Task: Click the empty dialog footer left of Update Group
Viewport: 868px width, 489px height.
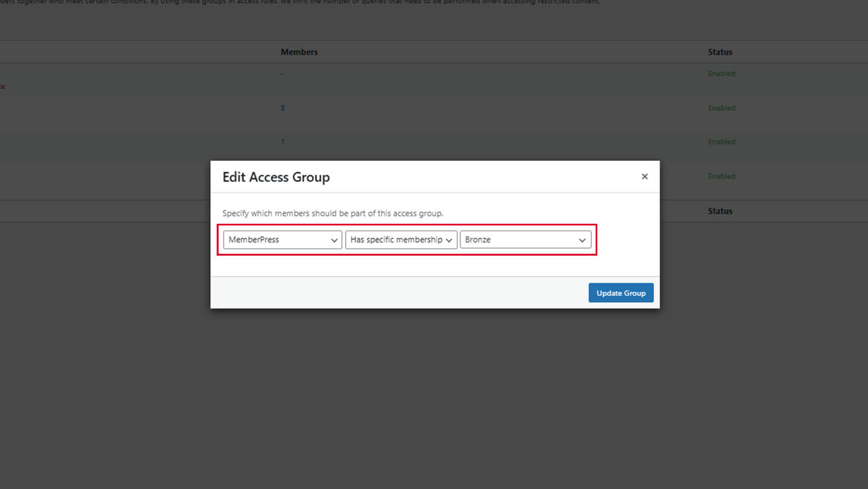Action: pos(394,293)
